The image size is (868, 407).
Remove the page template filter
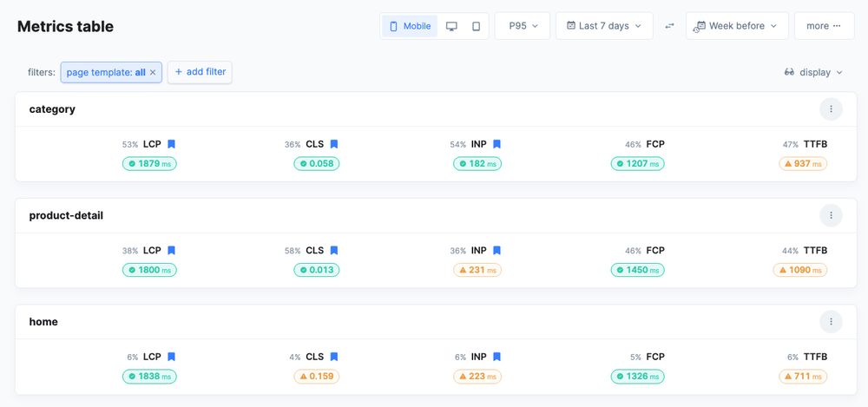[153, 73]
